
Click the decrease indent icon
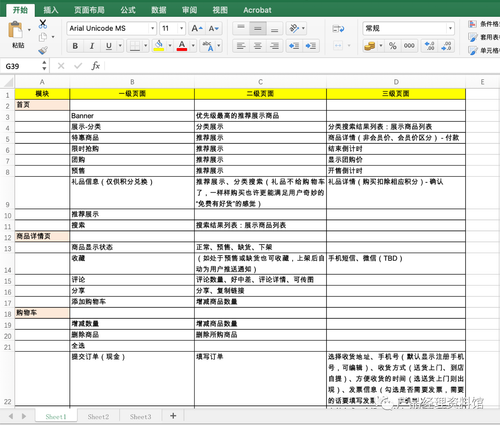coord(294,46)
